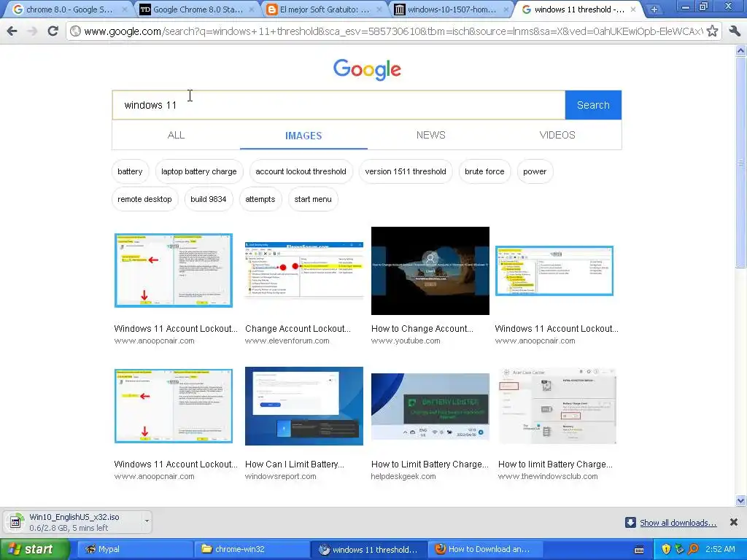Close the 'windows 11 threshold' tab

pos(633,9)
